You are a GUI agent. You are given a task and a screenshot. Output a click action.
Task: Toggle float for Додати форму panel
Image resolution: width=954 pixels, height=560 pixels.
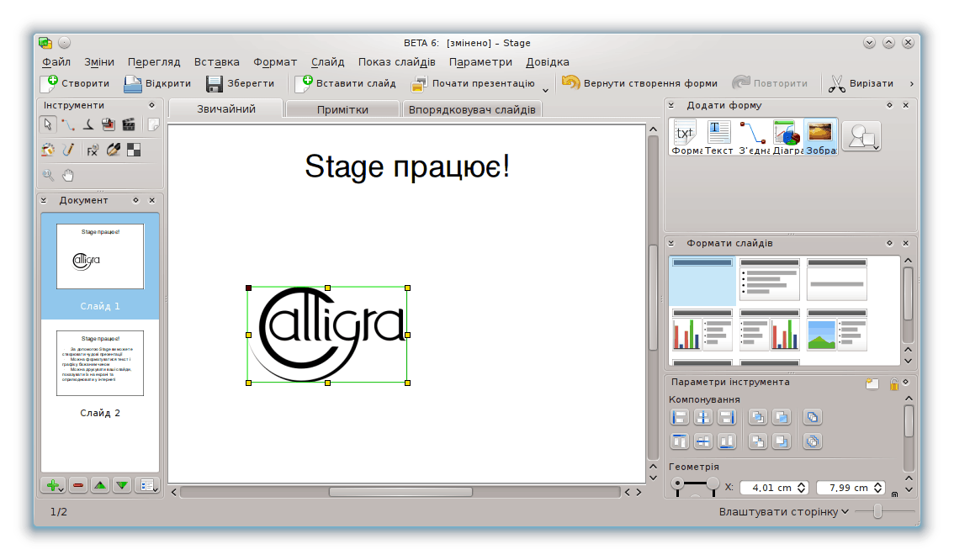889,105
